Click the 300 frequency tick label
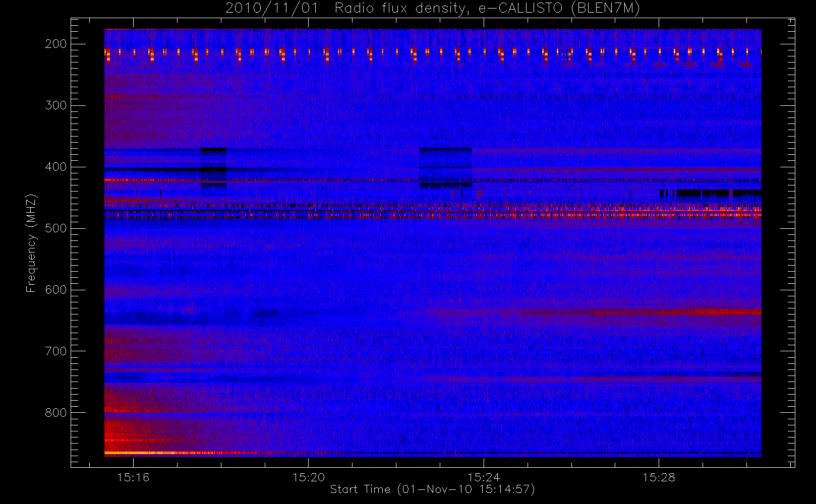Image resolution: width=816 pixels, height=504 pixels. pos(56,105)
